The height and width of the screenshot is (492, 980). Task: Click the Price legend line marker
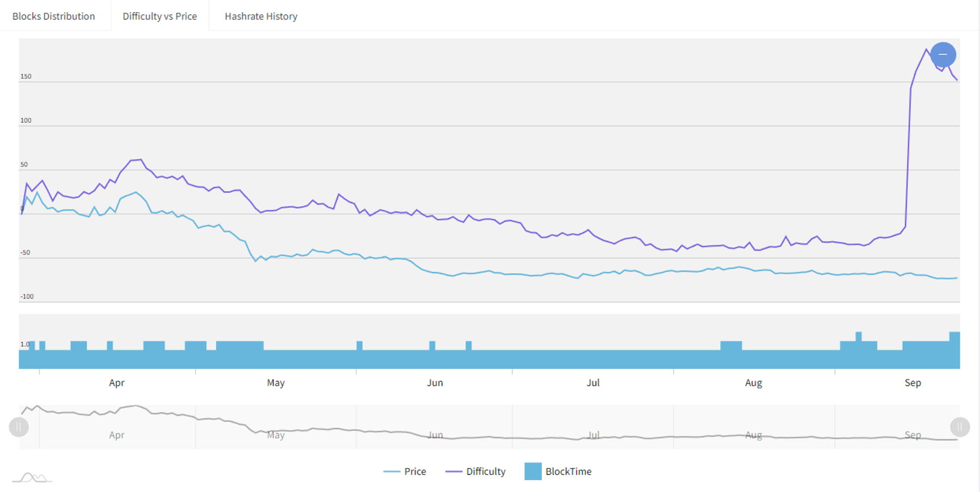(x=392, y=471)
